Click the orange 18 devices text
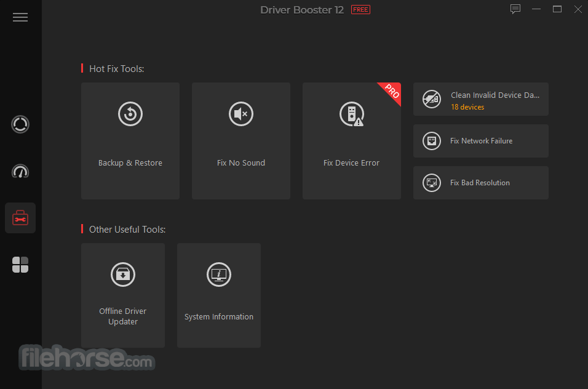 pos(467,107)
